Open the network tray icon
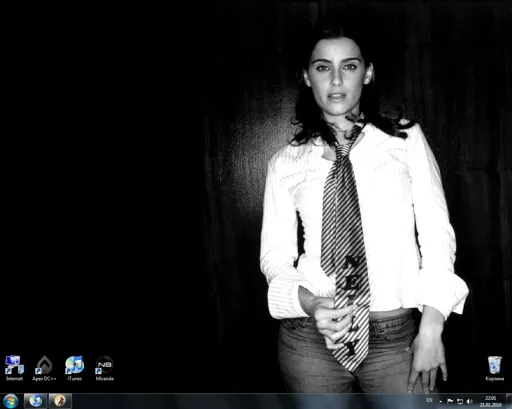 click(x=460, y=401)
